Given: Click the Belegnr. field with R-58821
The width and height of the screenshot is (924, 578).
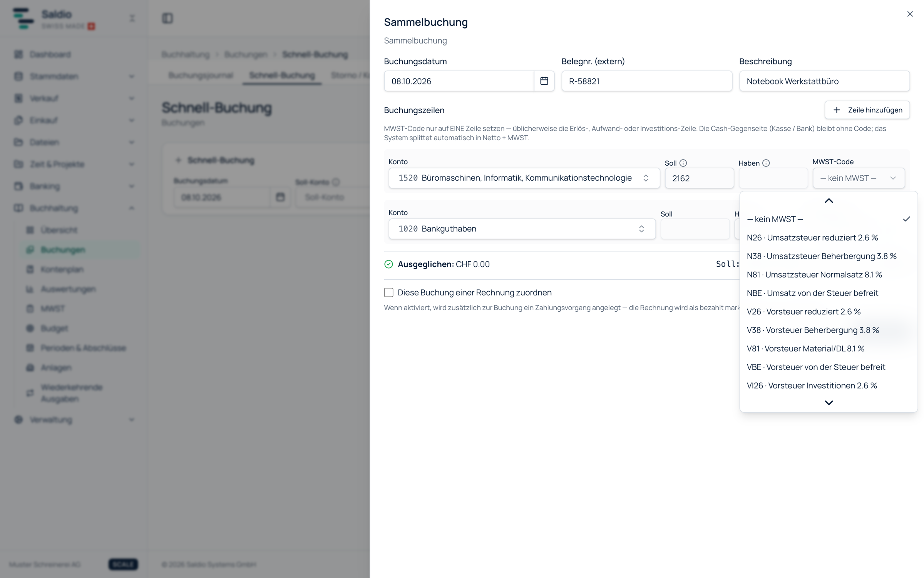Looking at the screenshot, I should coord(646,81).
